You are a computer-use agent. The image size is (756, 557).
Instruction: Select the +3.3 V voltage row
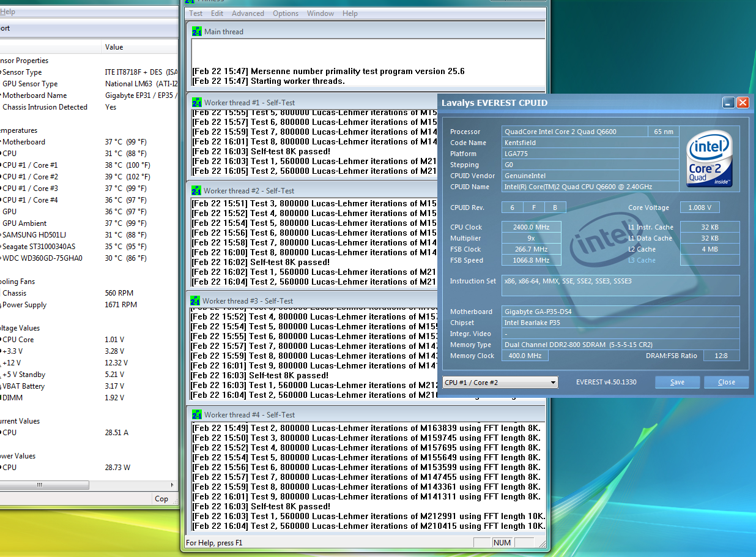coord(89,351)
